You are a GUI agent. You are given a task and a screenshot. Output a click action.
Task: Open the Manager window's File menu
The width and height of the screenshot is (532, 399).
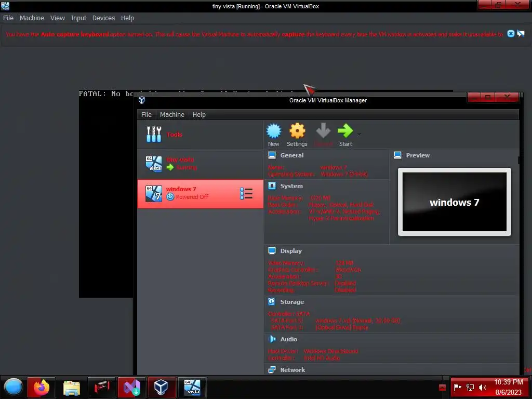coord(146,115)
